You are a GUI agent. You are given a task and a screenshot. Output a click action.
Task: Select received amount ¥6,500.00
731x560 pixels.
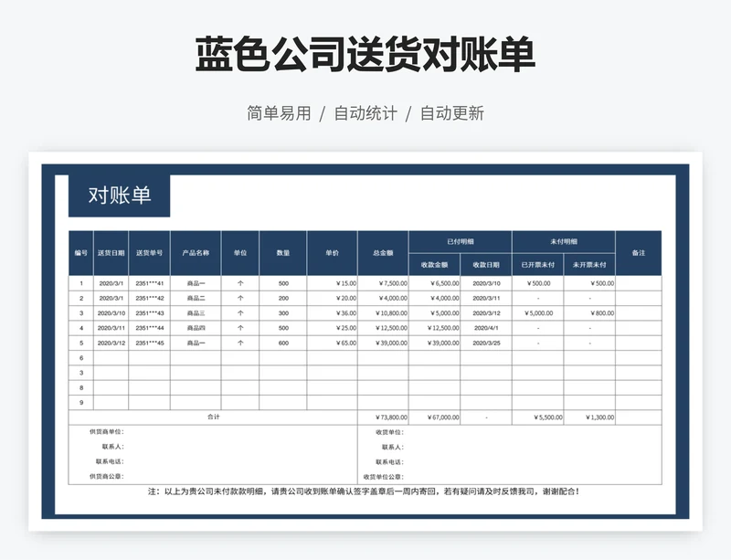(435, 283)
